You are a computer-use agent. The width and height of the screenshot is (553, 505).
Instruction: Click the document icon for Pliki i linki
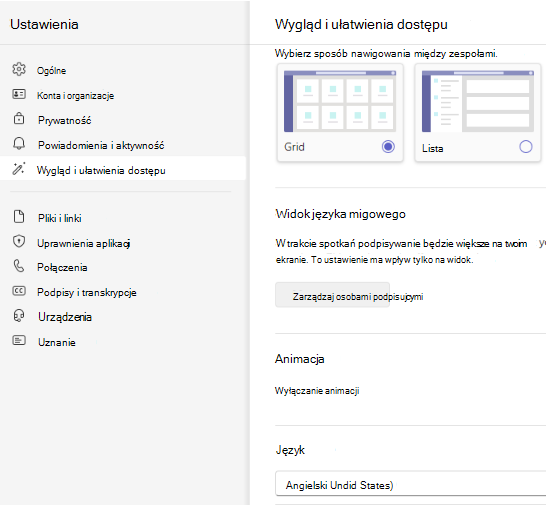pos(19,217)
